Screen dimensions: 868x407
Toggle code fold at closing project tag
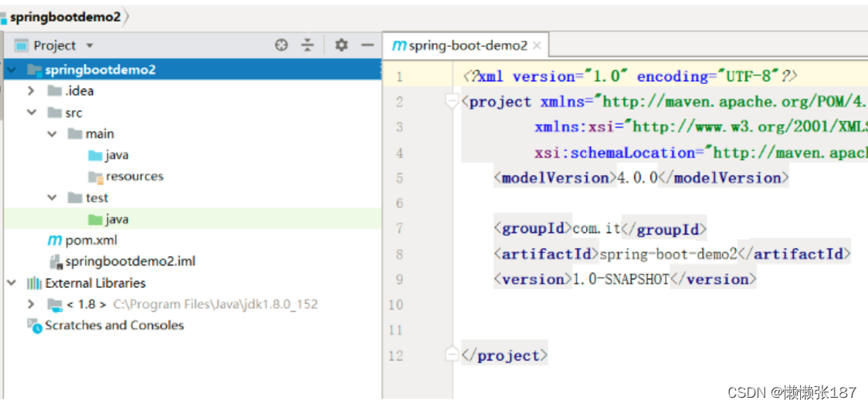(453, 355)
